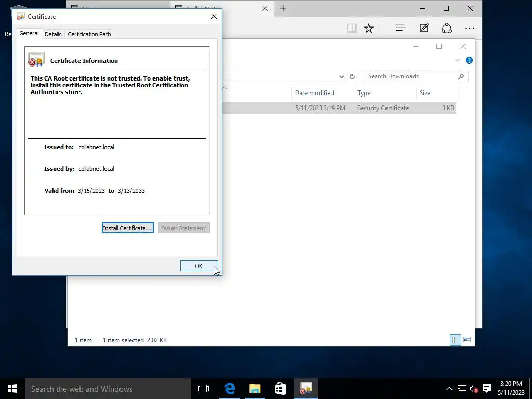Select the General tab
The width and height of the screenshot is (532, 399).
29,34
